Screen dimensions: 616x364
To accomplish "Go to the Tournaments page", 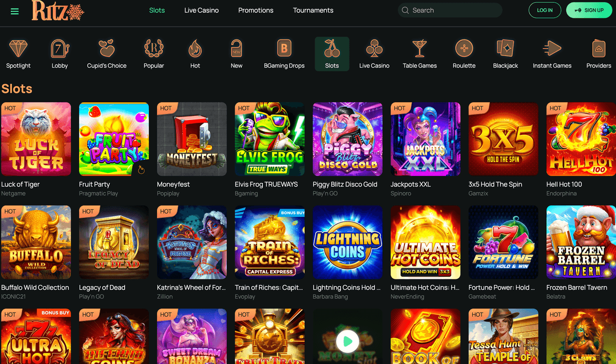I will point(313,10).
